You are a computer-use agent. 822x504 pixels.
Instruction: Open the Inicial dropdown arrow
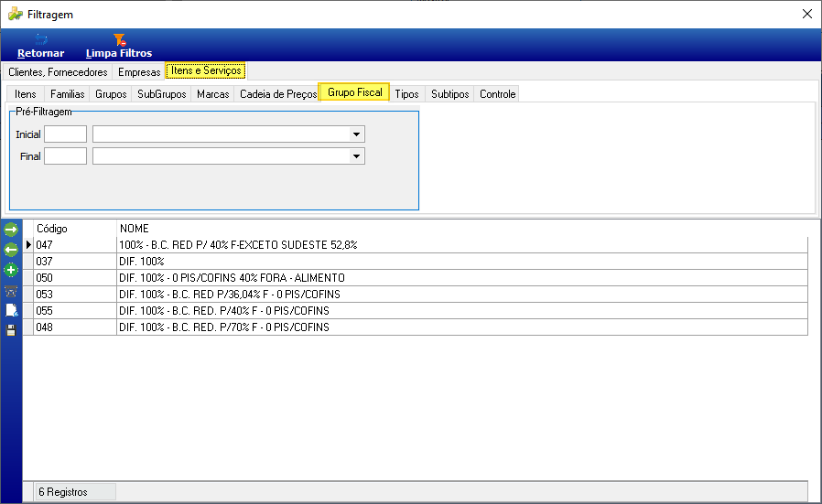point(356,134)
